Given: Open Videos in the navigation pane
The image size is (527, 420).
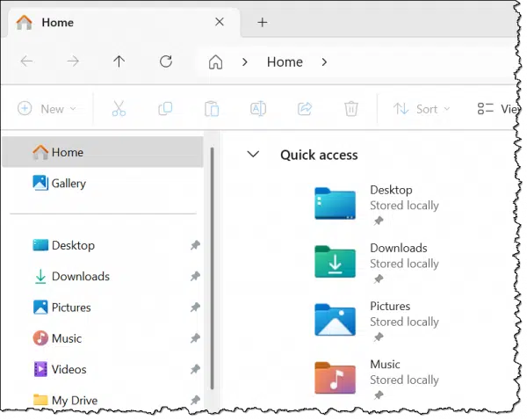Looking at the screenshot, I should pyautogui.click(x=103, y=369).
